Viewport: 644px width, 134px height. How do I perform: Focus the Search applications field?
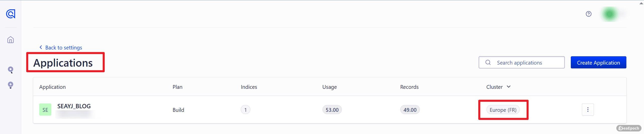[526, 63]
